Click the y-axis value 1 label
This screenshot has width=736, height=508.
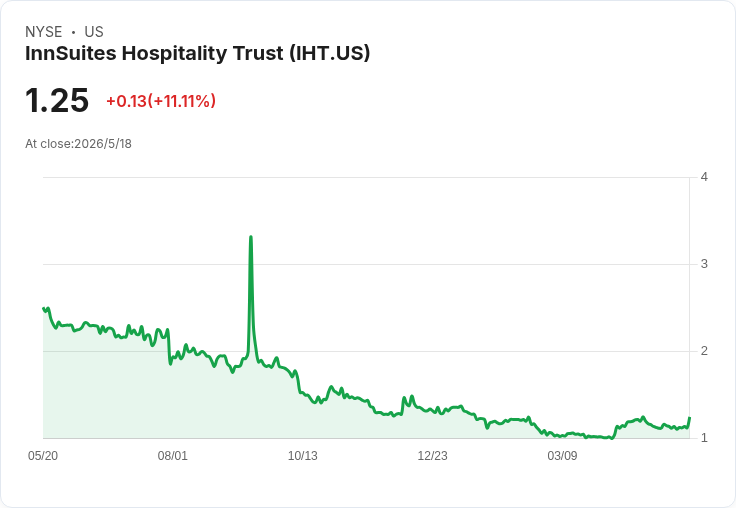pyautogui.click(x=704, y=438)
